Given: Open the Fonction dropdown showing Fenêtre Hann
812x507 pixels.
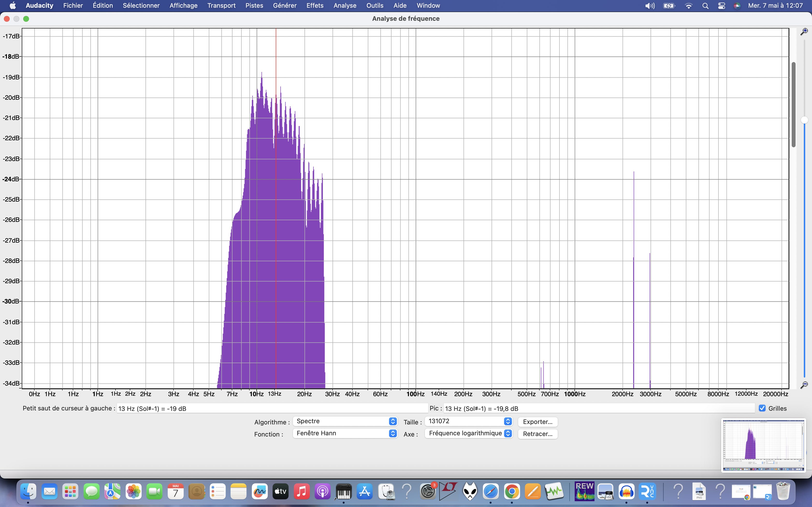Looking at the screenshot, I should 345,433.
